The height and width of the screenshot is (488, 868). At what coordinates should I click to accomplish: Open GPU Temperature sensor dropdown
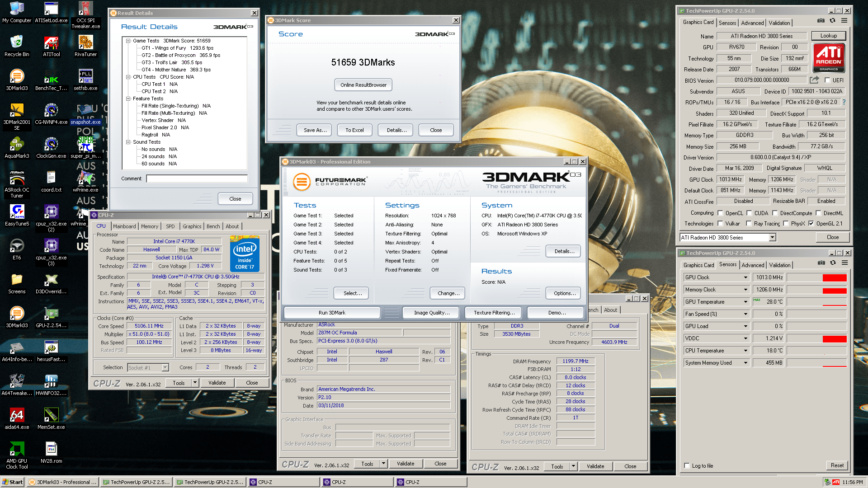[745, 302]
